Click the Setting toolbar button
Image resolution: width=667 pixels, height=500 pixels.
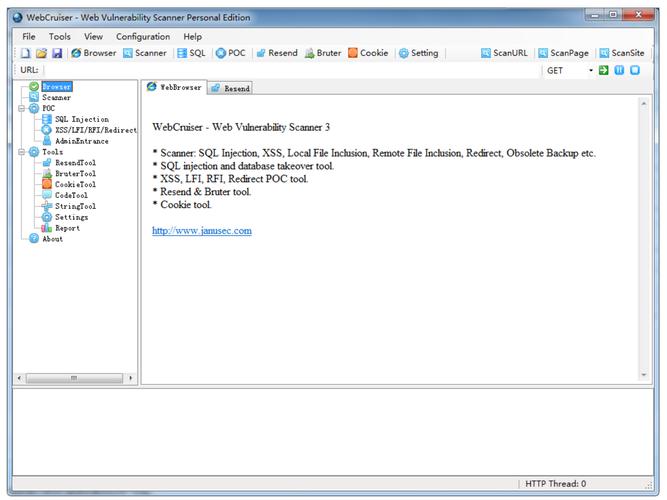(418, 53)
